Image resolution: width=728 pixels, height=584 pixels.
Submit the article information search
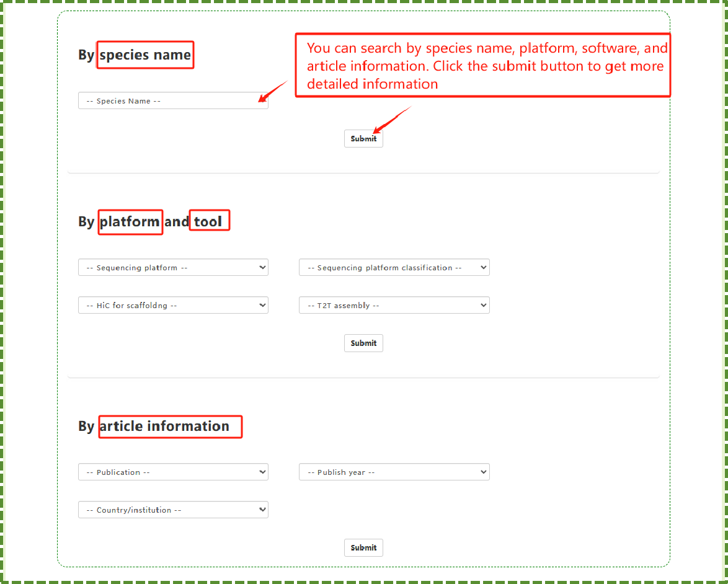click(363, 548)
